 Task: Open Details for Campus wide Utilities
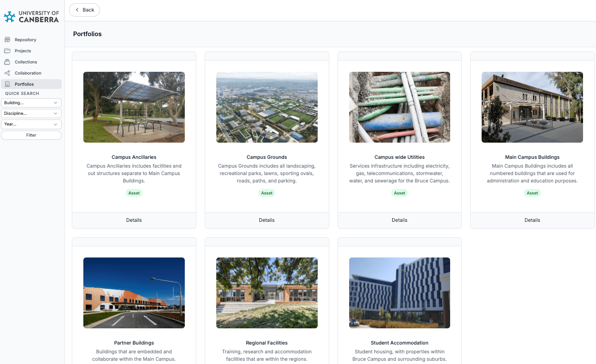400,220
